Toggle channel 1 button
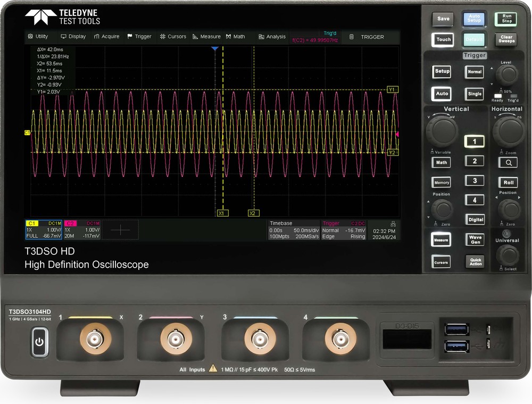Image resolution: width=532 pixels, height=404 pixels. pyautogui.click(x=474, y=142)
